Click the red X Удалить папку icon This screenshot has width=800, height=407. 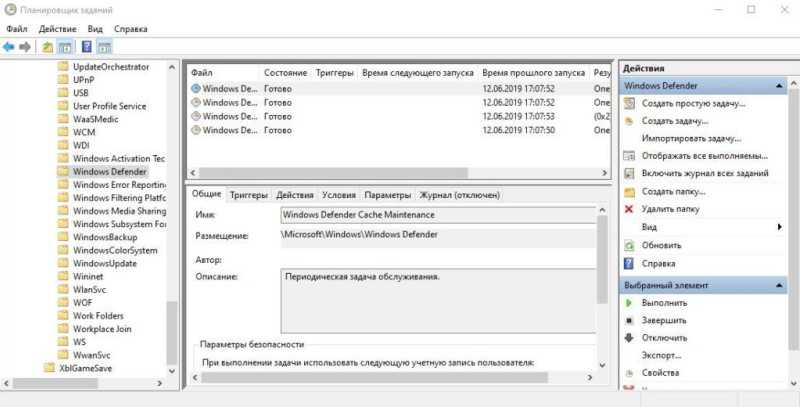point(629,209)
